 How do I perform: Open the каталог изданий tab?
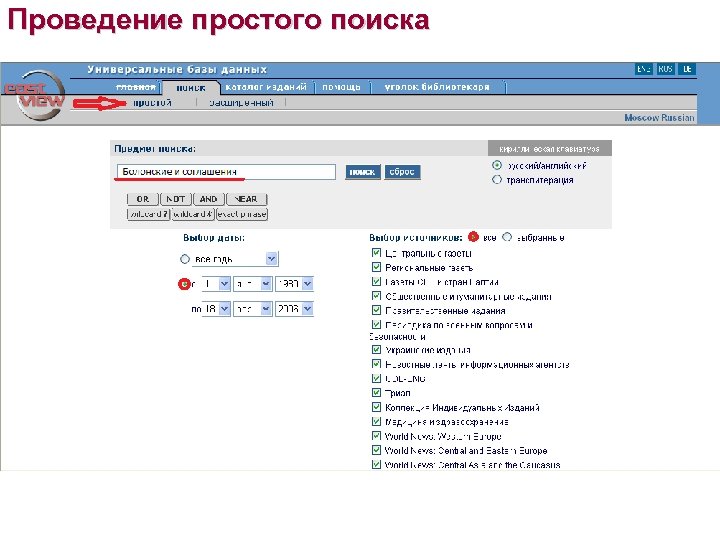[x=266, y=87]
